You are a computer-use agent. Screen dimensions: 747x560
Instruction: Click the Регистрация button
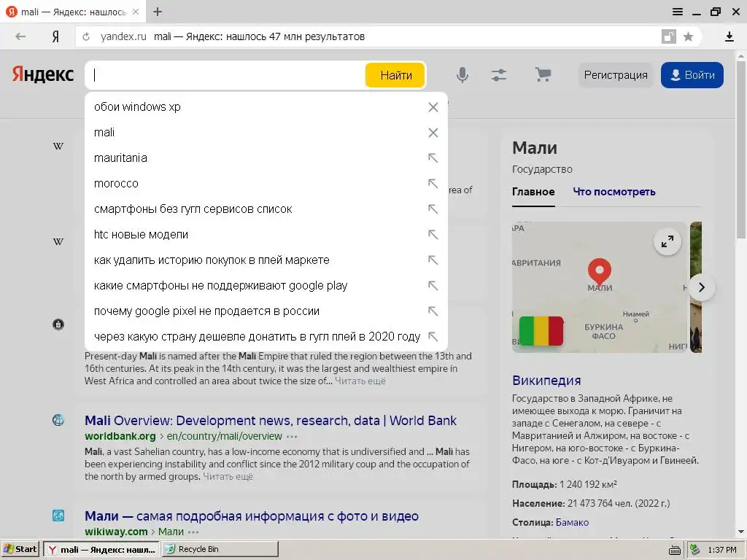[616, 75]
